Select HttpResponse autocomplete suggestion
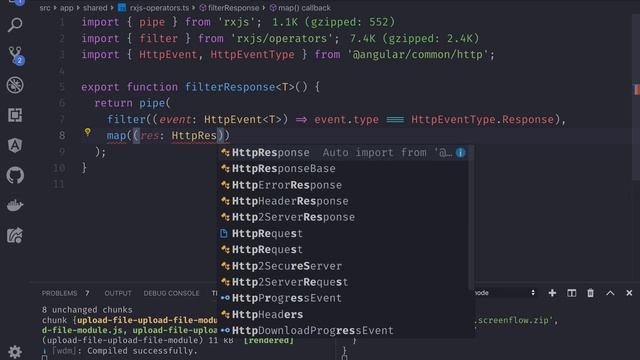Screen dimensions: 640x360 [342, 153]
